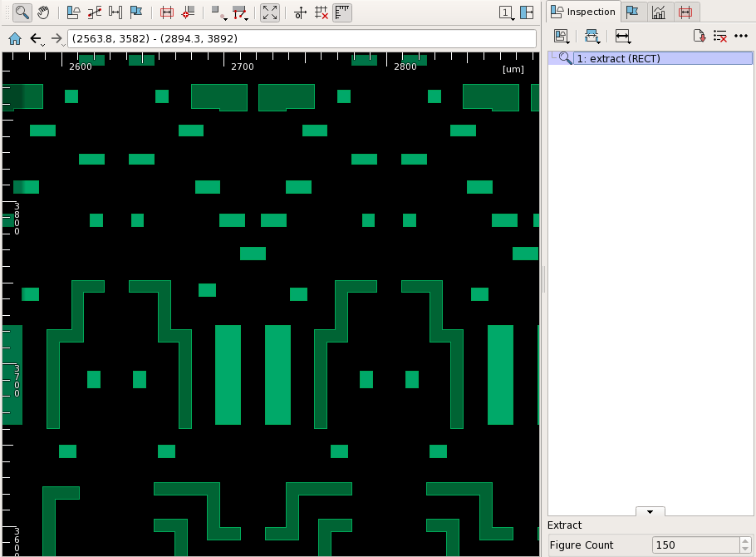
Task: Click the flag marker toolbar button
Action: pyautogui.click(x=135, y=12)
